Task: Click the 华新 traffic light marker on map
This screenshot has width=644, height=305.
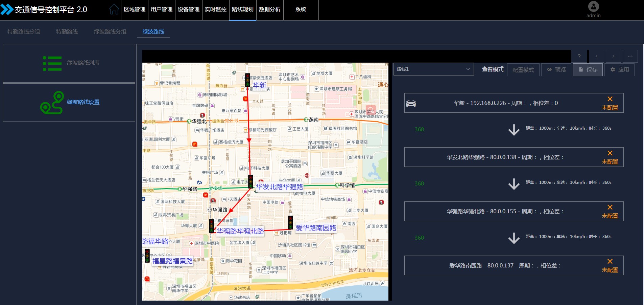Action: 247,80
